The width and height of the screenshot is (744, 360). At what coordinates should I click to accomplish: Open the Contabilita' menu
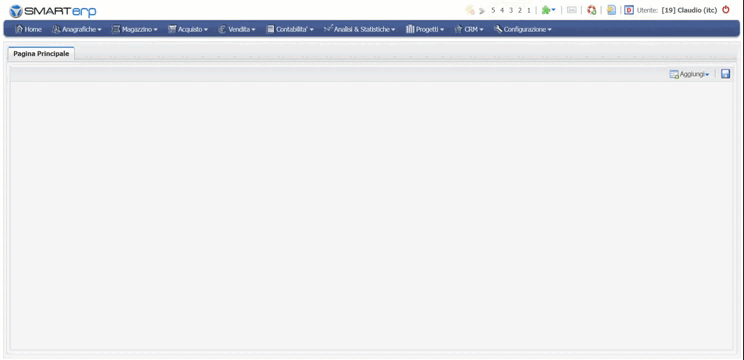point(290,29)
